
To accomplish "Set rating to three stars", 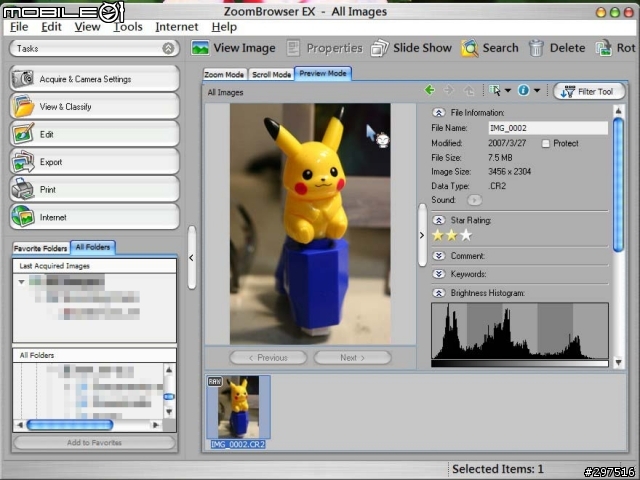I will pos(466,236).
